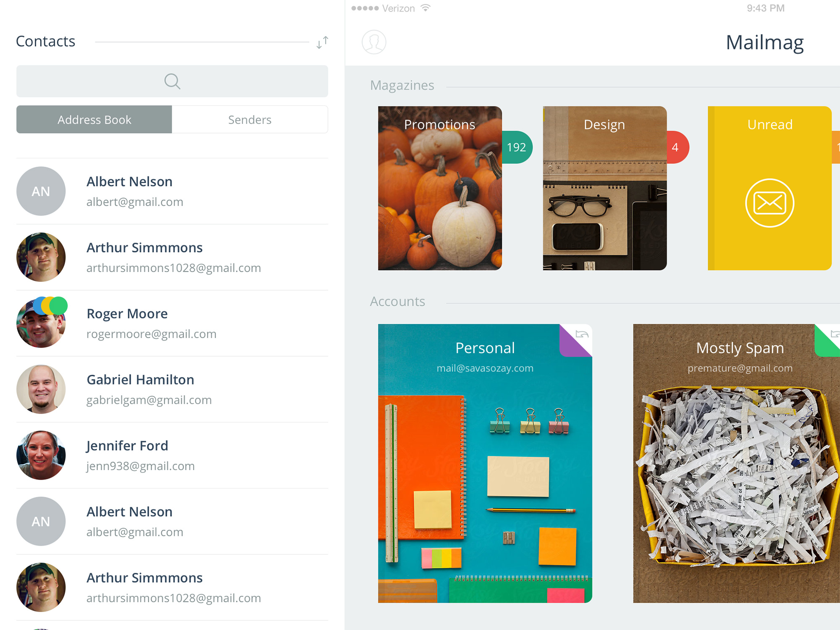Click the red 4 badge on Design
This screenshot has height=630, width=840.
coord(675,147)
